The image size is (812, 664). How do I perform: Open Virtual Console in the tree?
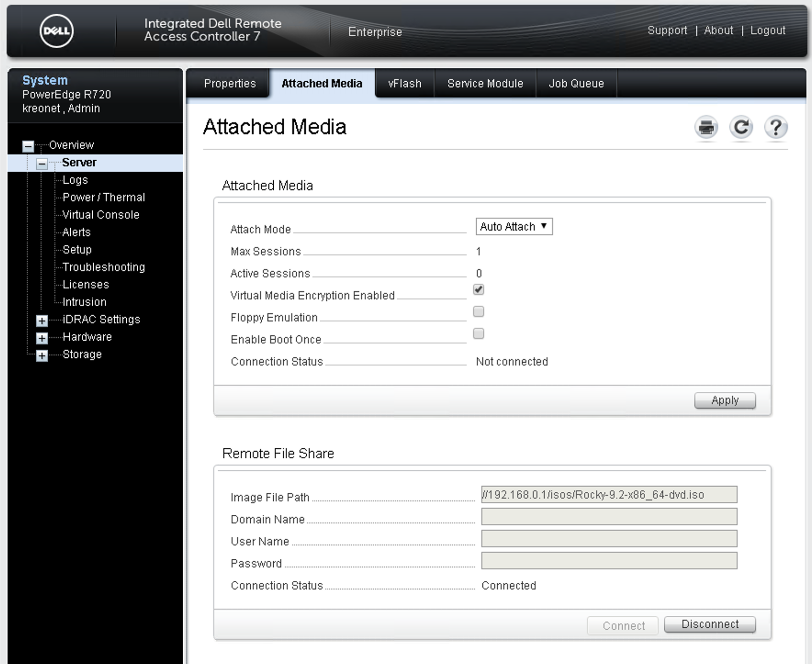coord(101,215)
